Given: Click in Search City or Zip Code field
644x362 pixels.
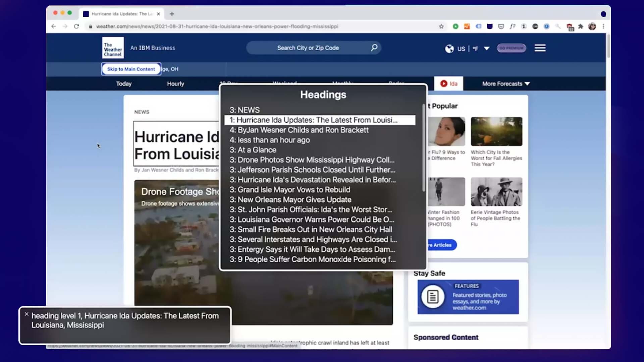Looking at the screenshot, I should [308, 48].
